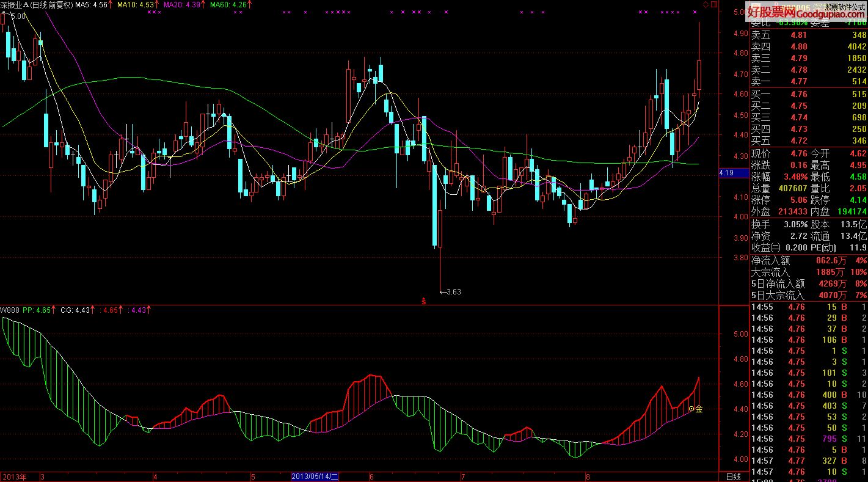Click the W888 indicator name

[x=10, y=310]
